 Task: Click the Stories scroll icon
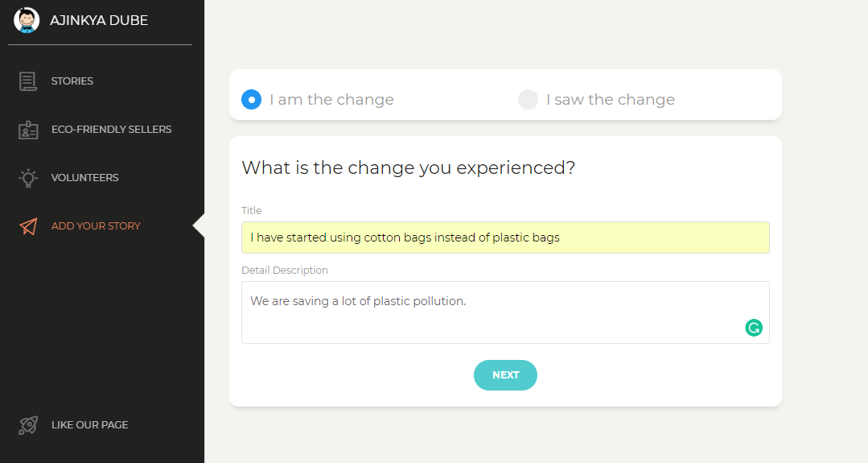point(28,81)
